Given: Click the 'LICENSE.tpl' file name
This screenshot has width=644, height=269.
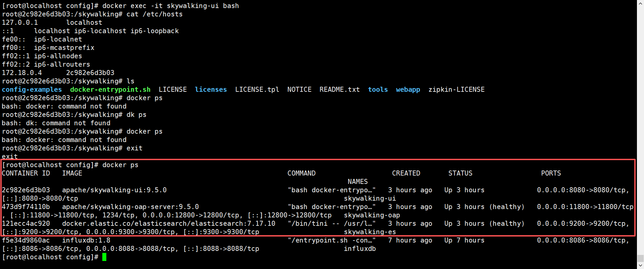Looking at the screenshot, I should (257, 89).
